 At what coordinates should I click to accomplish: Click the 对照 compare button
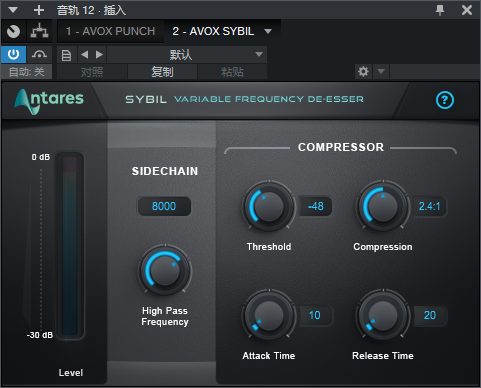[x=92, y=72]
